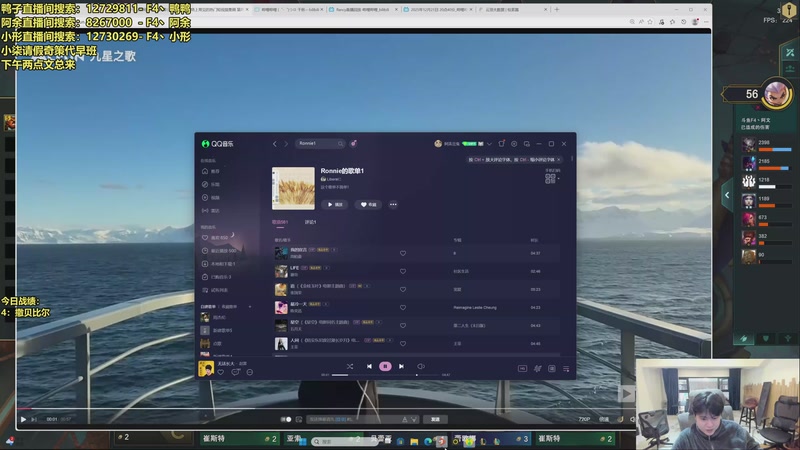The image size is (800, 450).
Task: Play the video with the browser player's play button
Action: (x=23, y=419)
